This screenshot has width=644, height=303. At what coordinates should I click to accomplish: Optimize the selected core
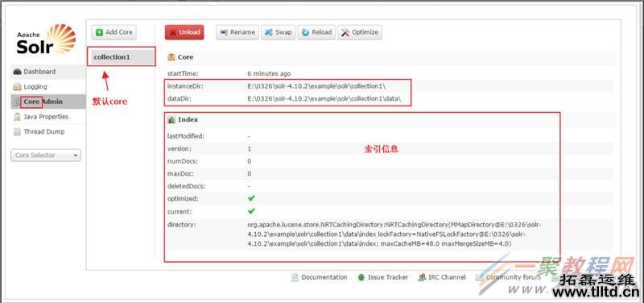point(360,32)
